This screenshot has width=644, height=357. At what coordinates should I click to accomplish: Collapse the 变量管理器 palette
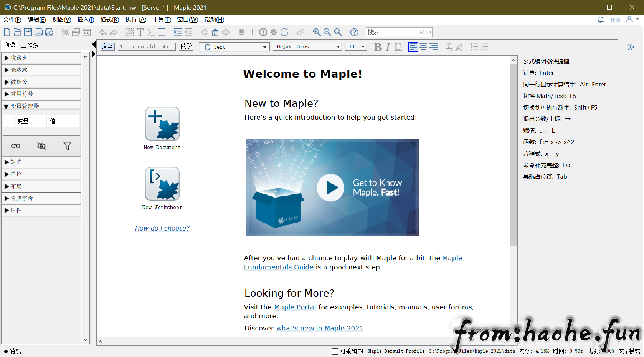(41, 106)
